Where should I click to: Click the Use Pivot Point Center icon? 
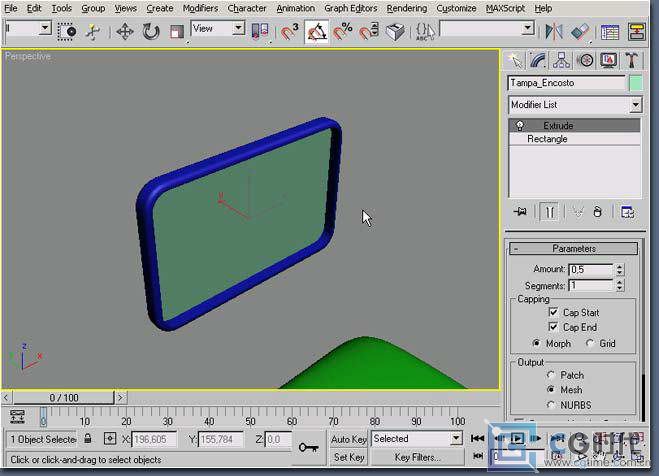259,32
